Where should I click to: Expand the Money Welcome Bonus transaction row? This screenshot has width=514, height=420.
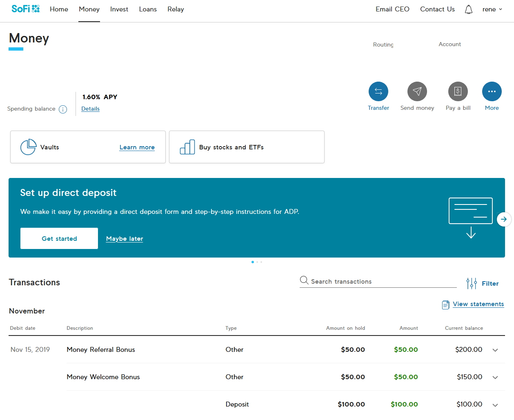[495, 378]
